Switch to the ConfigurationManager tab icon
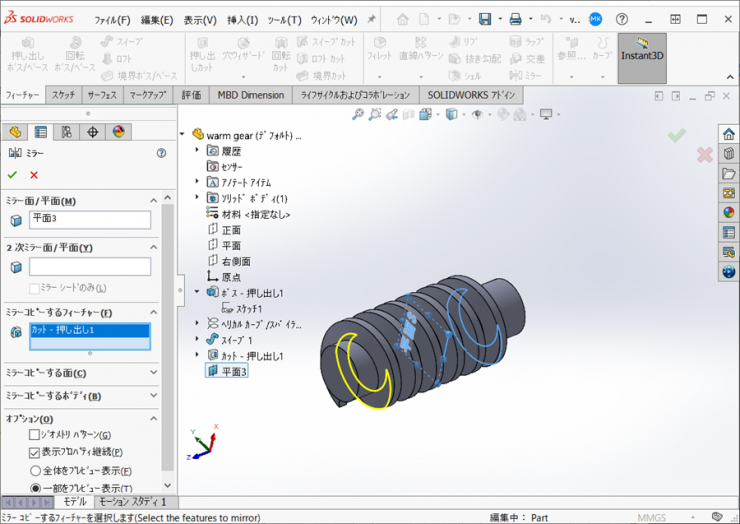This screenshot has width=740, height=524. click(66, 132)
